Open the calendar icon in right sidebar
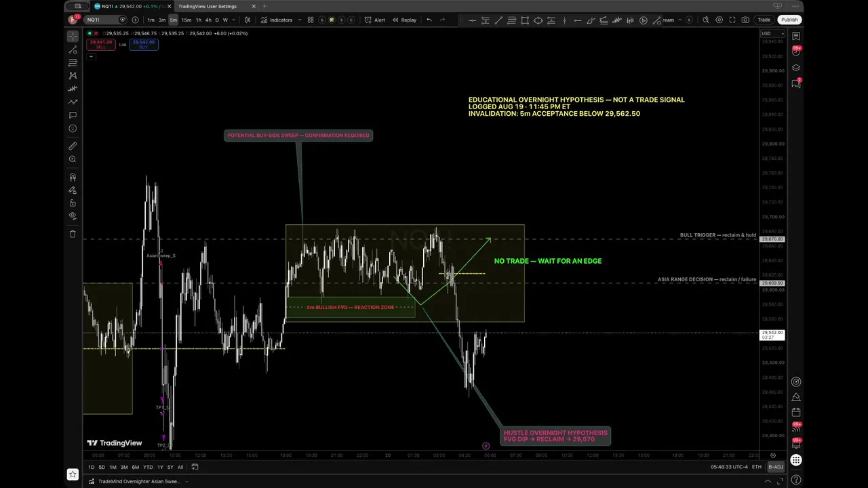This screenshot has width=868, height=488. point(796,412)
